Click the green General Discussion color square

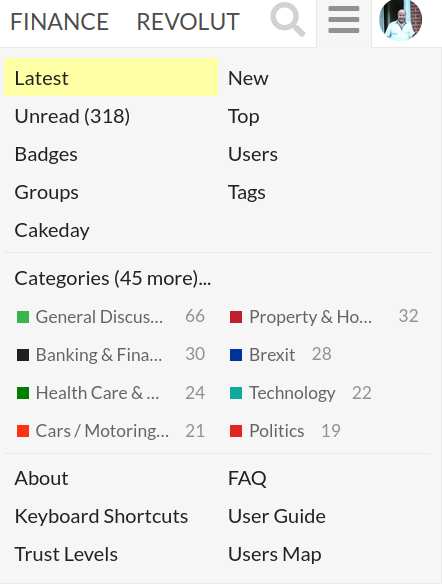23,317
